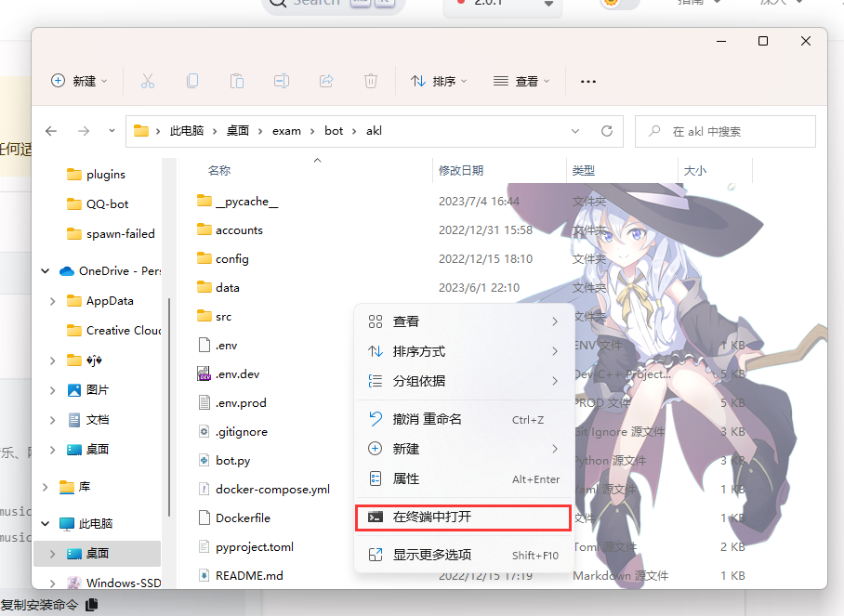Select the .env.dev file icon
Viewport: 844px width, 616px height.
[x=204, y=374]
